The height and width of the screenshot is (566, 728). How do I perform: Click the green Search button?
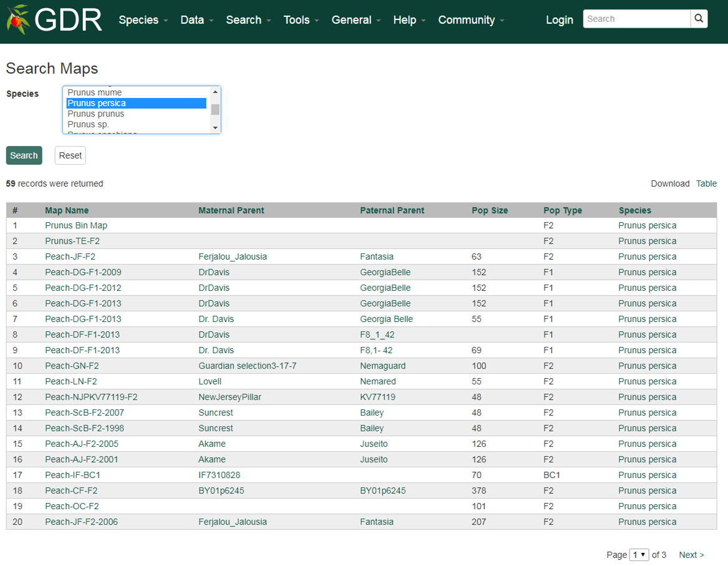[24, 155]
